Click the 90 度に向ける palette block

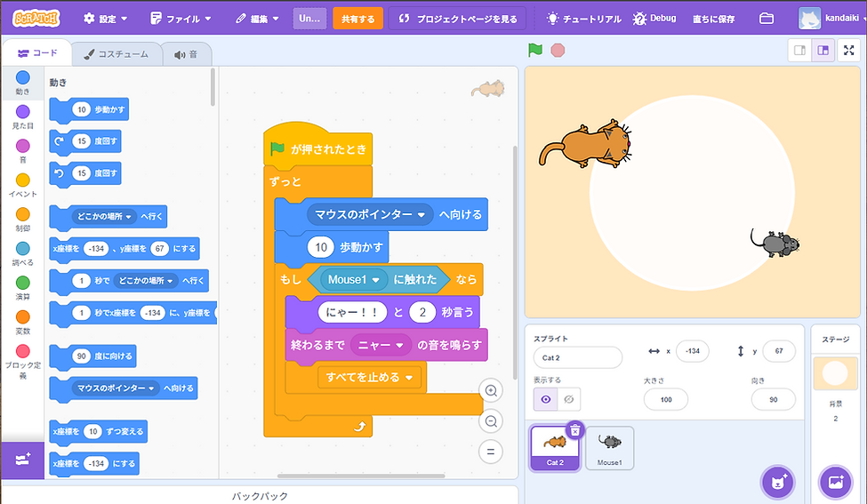point(92,356)
